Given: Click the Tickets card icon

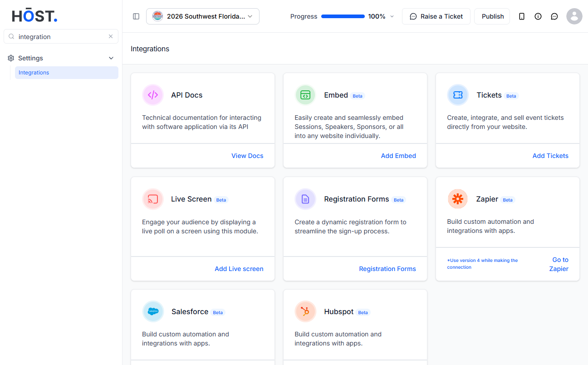Looking at the screenshot, I should click(458, 95).
